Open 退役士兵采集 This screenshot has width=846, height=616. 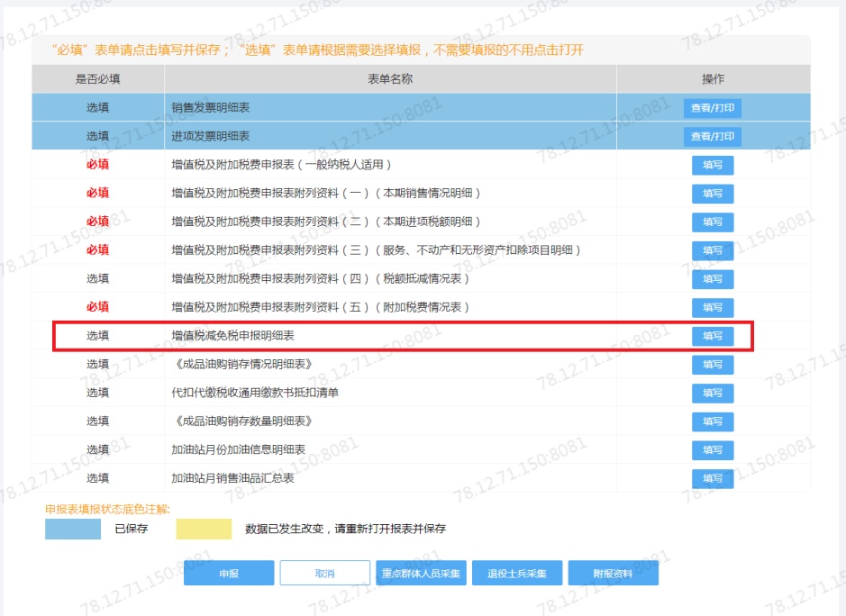pos(517,574)
